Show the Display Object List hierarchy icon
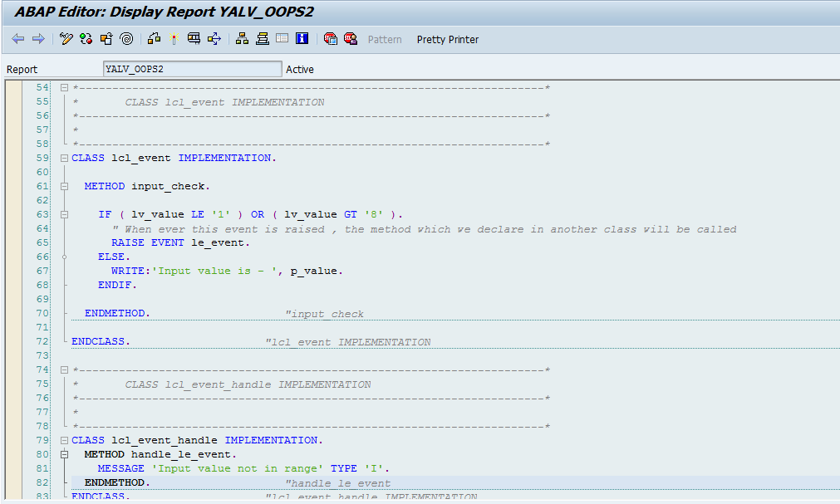 click(242, 39)
